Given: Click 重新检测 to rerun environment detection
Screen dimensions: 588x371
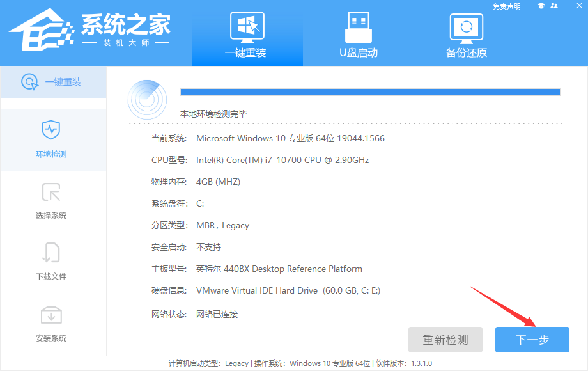Looking at the screenshot, I should point(445,340).
